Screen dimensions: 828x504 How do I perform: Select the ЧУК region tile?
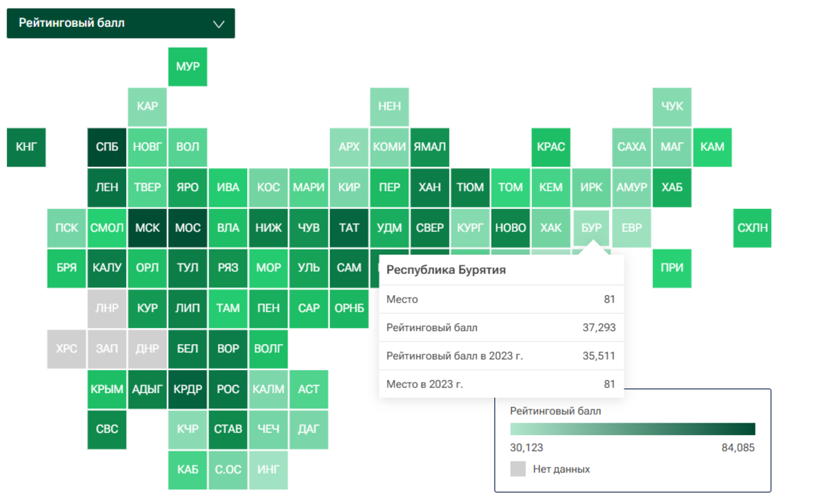coord(672,107)
